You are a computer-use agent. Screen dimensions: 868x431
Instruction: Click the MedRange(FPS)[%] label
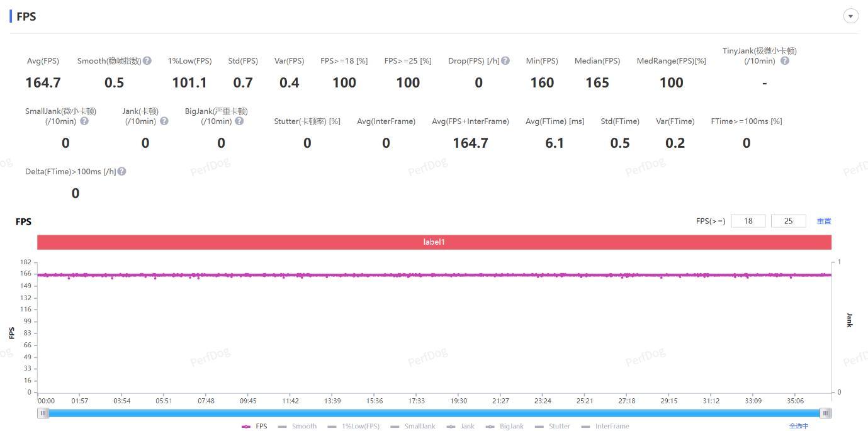[671, 61]
